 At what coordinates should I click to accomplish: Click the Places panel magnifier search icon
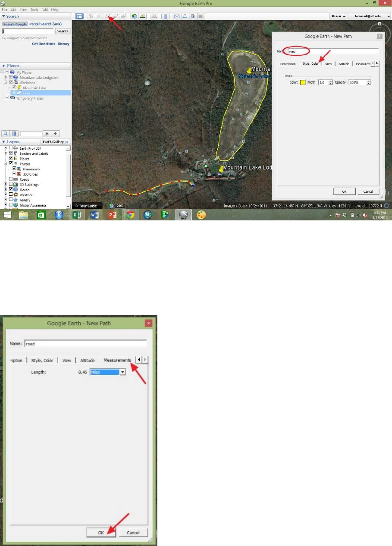6,134
